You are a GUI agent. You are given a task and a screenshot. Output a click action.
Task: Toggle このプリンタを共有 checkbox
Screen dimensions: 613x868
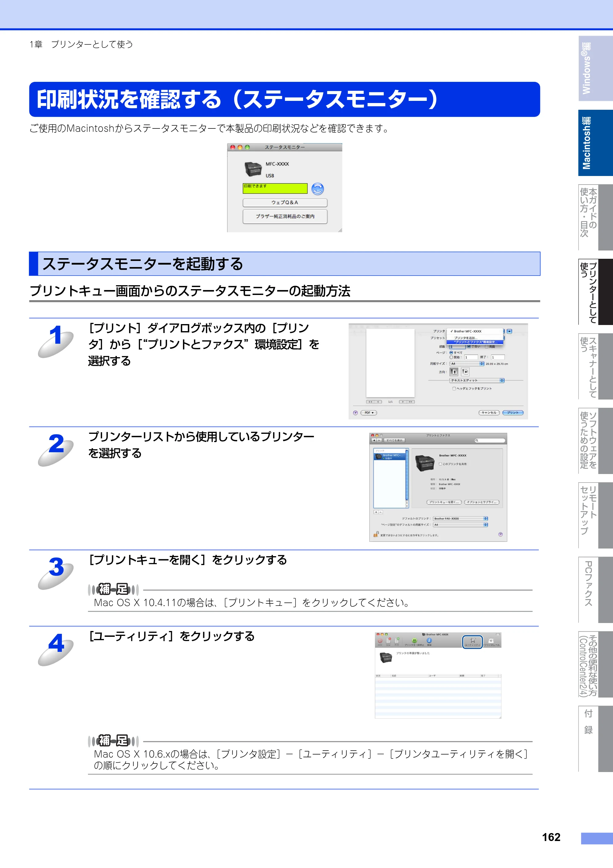click(x=440, y=464)
